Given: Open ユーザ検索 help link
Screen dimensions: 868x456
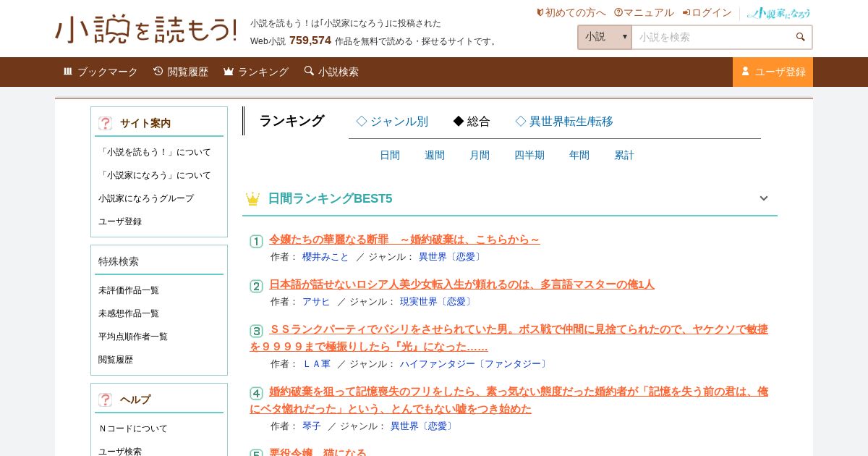Looking at the screenshot, I should click(x=120, y=451).
